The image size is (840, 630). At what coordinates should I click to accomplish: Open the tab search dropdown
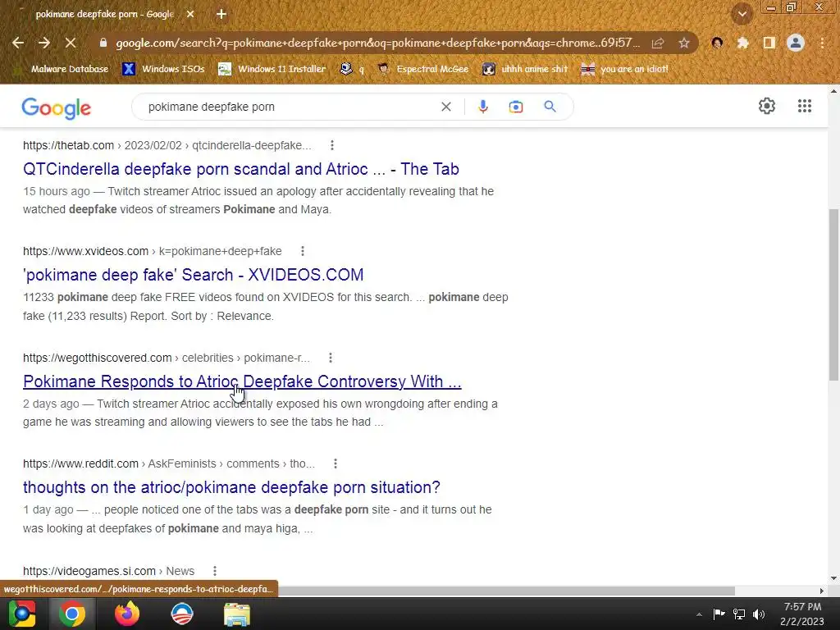[x=742, y=15]
